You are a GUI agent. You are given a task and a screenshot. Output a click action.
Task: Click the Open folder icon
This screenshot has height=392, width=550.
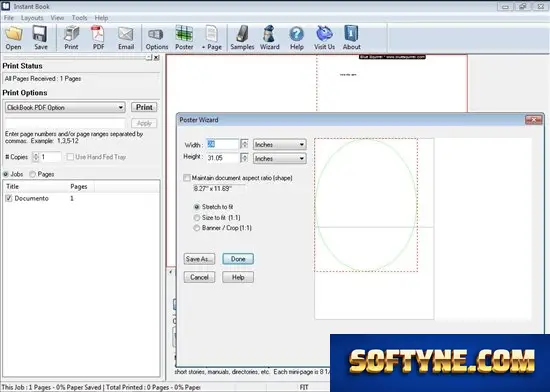tap(13, 34)
